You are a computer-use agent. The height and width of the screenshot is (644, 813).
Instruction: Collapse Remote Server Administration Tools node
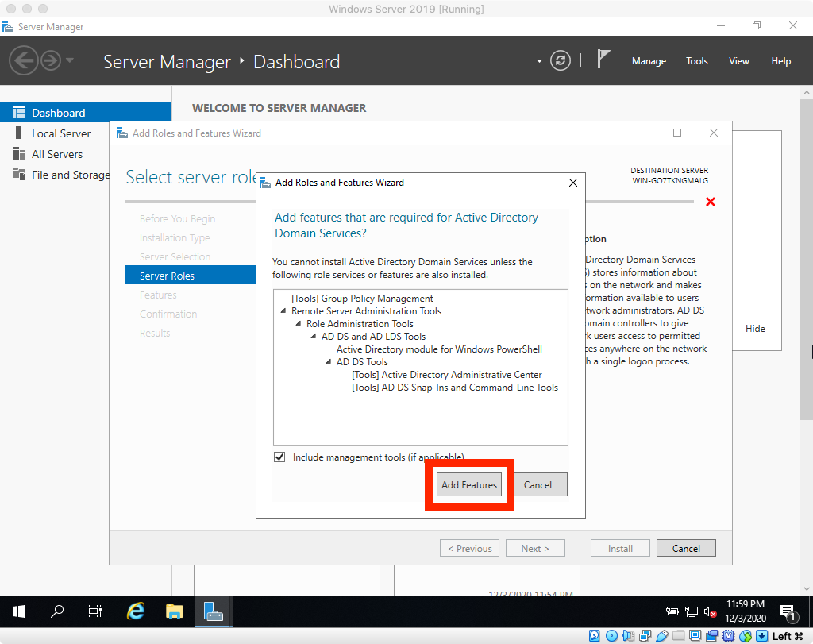pos(283,310)
